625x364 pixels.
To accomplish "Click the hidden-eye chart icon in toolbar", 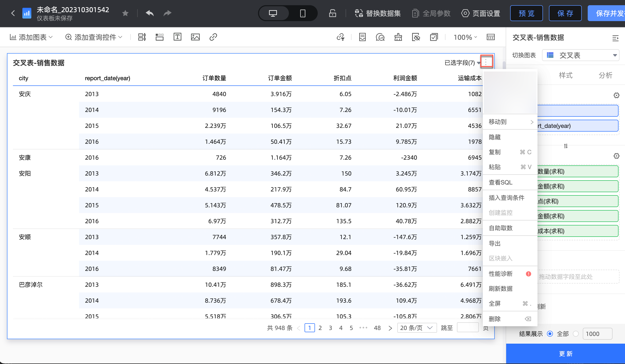I will 416,37.
